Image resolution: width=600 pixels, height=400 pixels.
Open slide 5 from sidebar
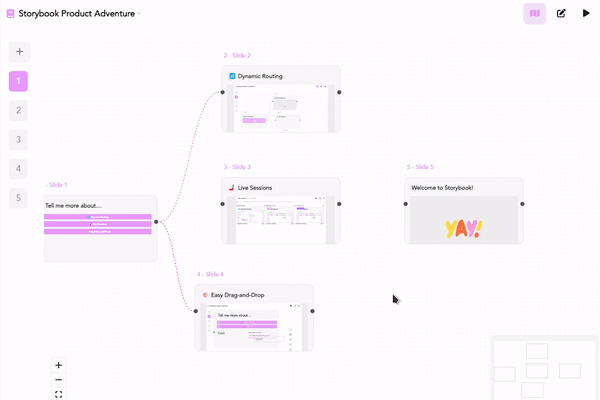(19, 198)
